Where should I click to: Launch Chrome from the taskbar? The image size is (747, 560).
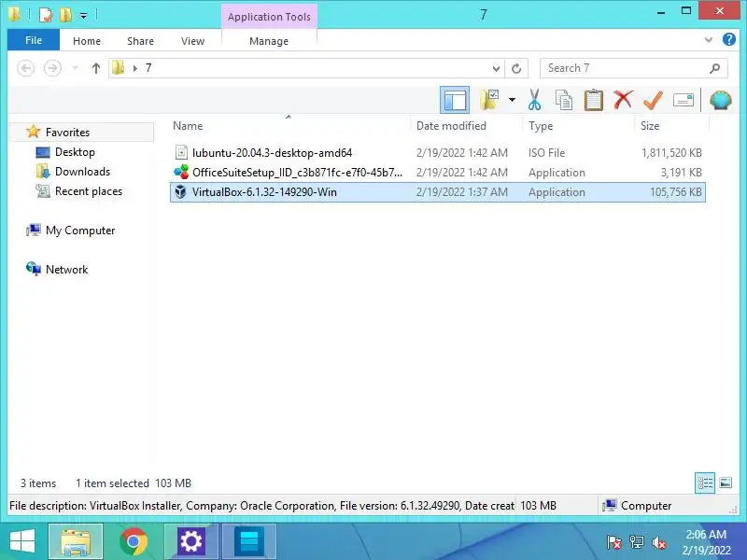pos(133,542)
